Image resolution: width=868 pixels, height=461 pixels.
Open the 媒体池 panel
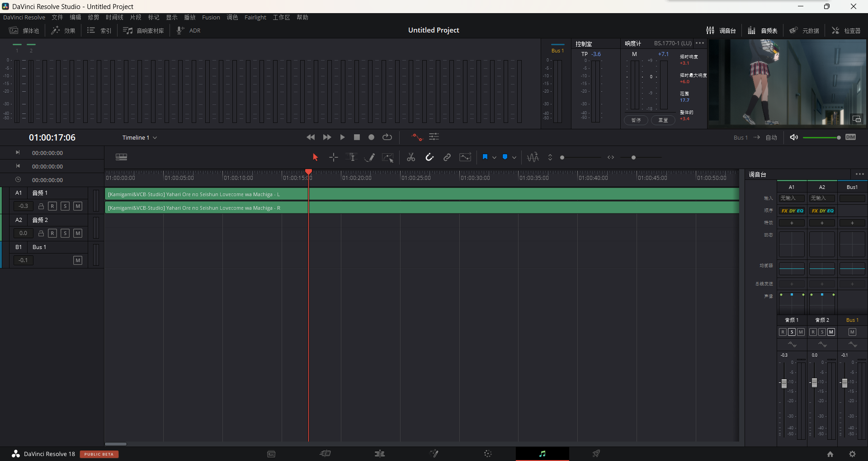click(x=24, y=31)
